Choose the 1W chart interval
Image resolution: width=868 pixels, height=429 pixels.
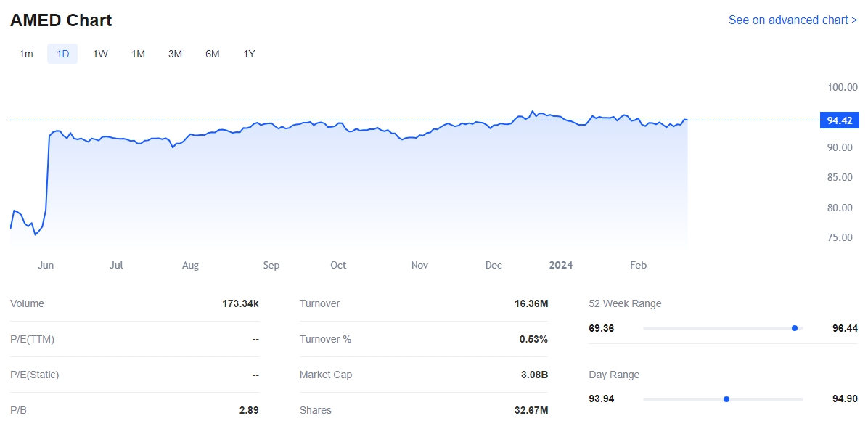(x=100, y=54)
